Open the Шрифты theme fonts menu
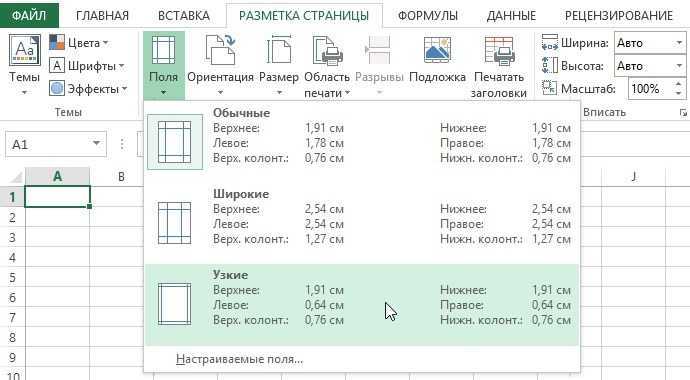The height and width of the screenshot is (380, 690). pos(87,66)
